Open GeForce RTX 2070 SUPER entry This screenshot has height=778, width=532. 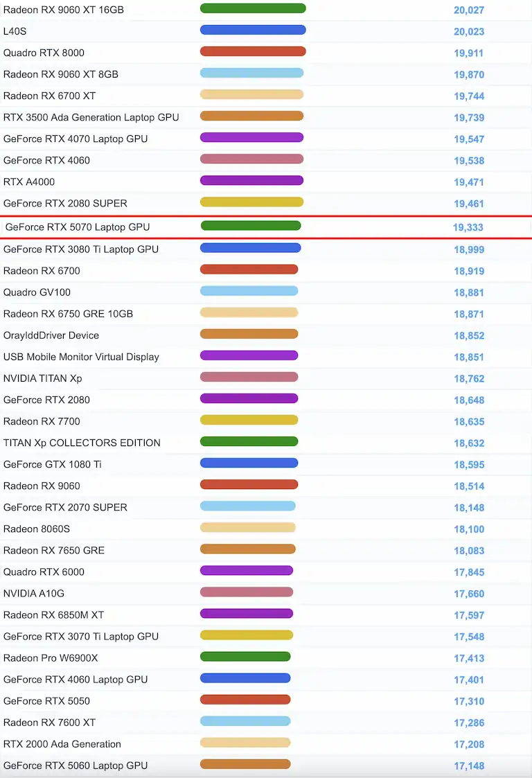[65, 508]
